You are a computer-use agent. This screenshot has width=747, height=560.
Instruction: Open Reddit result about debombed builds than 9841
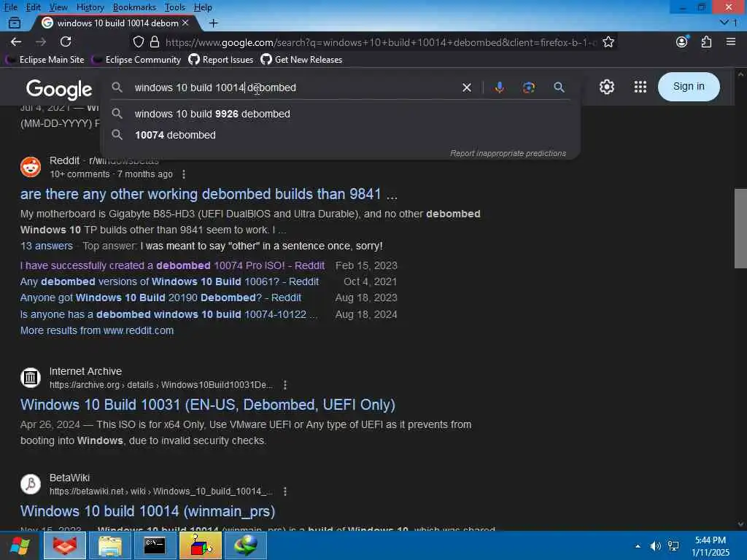point(208,194)
